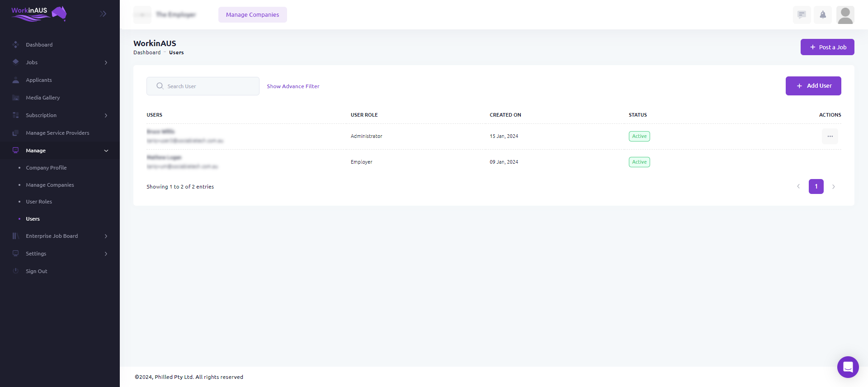Click the search magnifier icon
The width and height of the screenshot is (868, 387).
[x=160, y=86]
